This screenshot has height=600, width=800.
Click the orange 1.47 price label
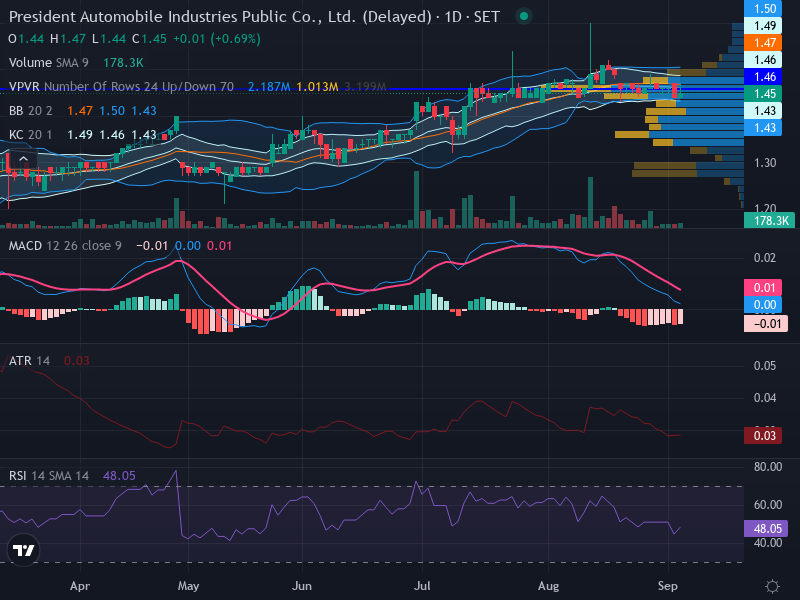click(763, 43)
